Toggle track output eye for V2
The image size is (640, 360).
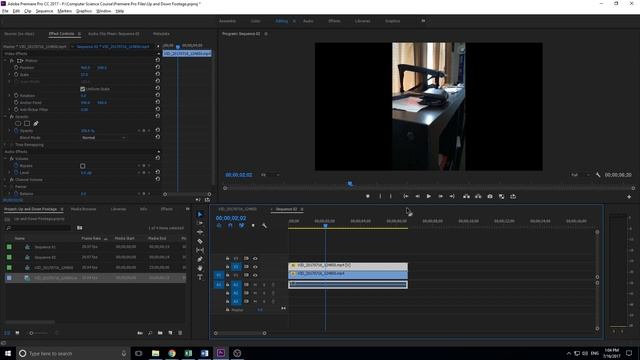pos(255,267)
